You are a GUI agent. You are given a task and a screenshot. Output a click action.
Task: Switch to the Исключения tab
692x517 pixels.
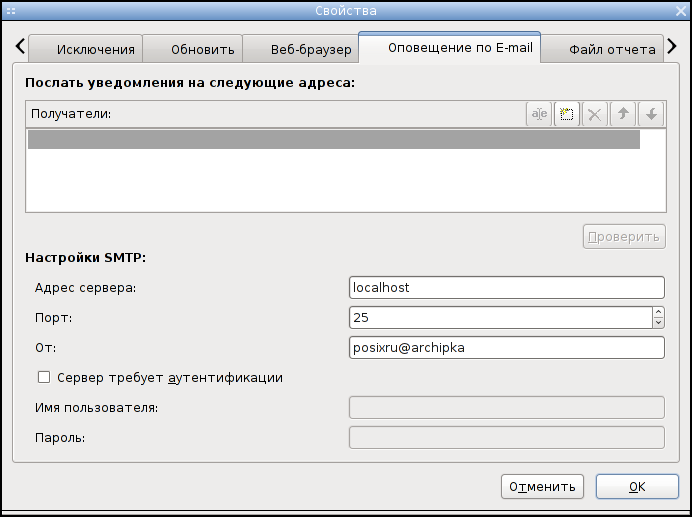[86, 49]
